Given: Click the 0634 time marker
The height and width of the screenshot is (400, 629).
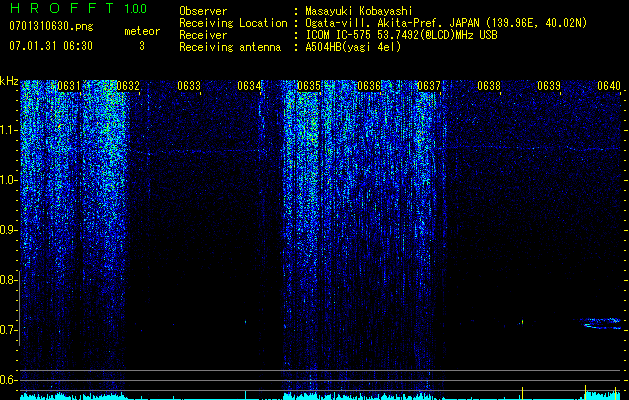Looking at the screenshot, I should 249,86.
